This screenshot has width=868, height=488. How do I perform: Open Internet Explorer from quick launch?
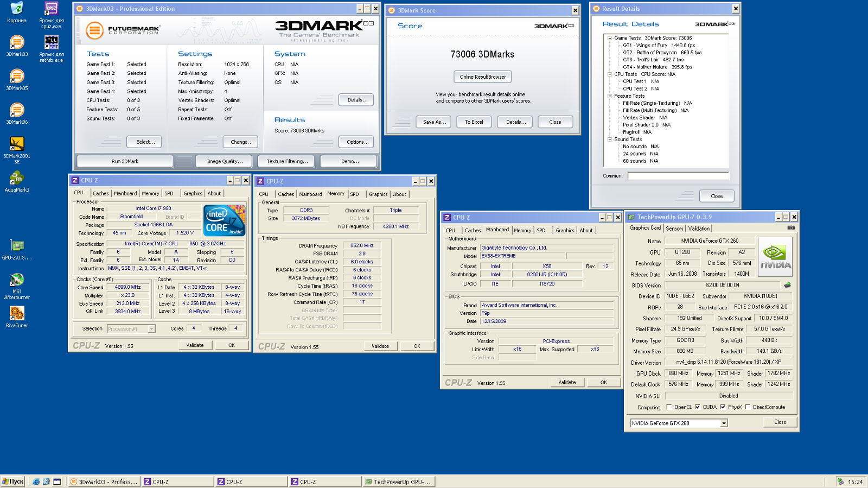[x=36, y=481]
